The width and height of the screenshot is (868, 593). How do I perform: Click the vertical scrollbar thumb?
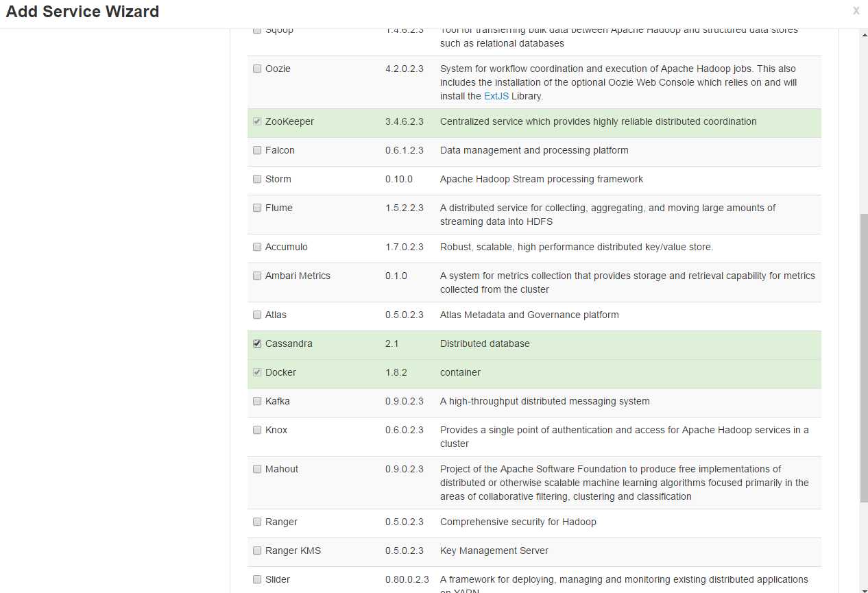point(864,356)
